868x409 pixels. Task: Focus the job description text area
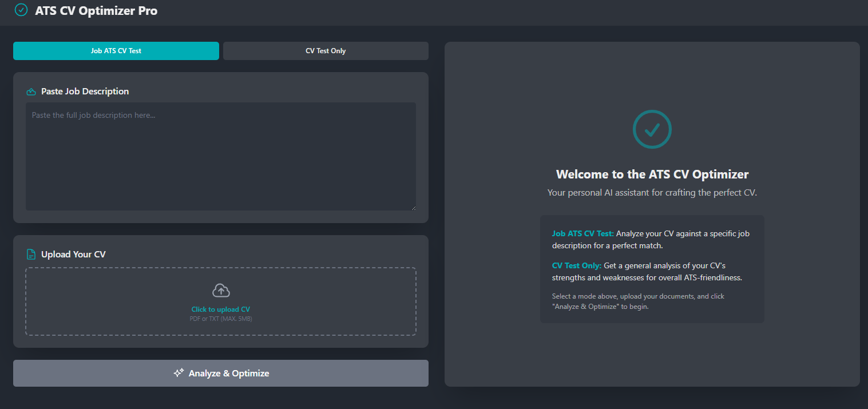pos(221,157)
